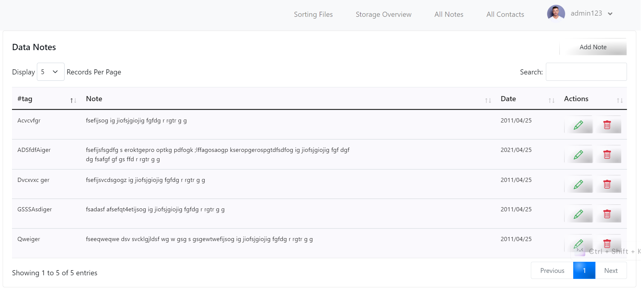Delete the Dvcxvxc ger note
The width and height of the screenshot is (644, 293).
(x=607, y=184)
